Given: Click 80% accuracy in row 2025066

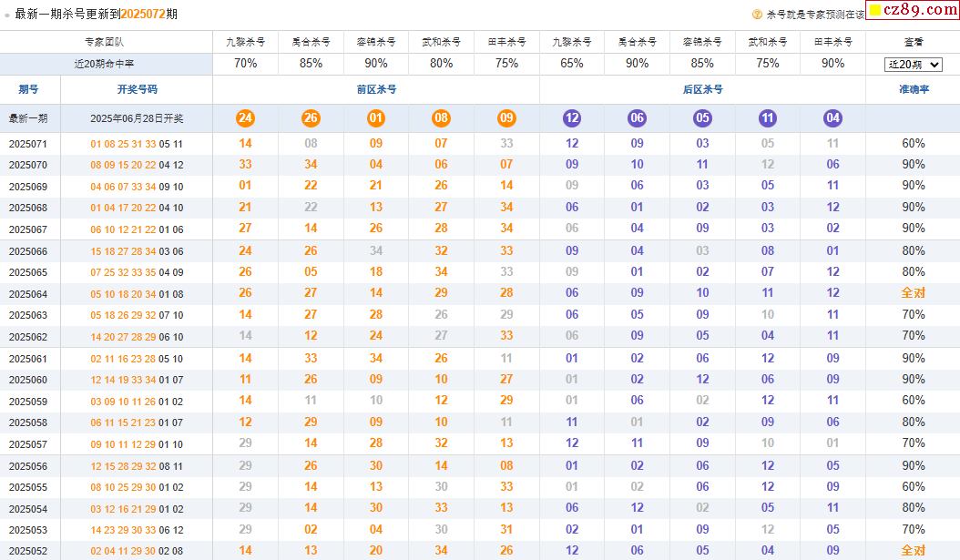Looking at the screenshot, I should (x=913, y=250).
